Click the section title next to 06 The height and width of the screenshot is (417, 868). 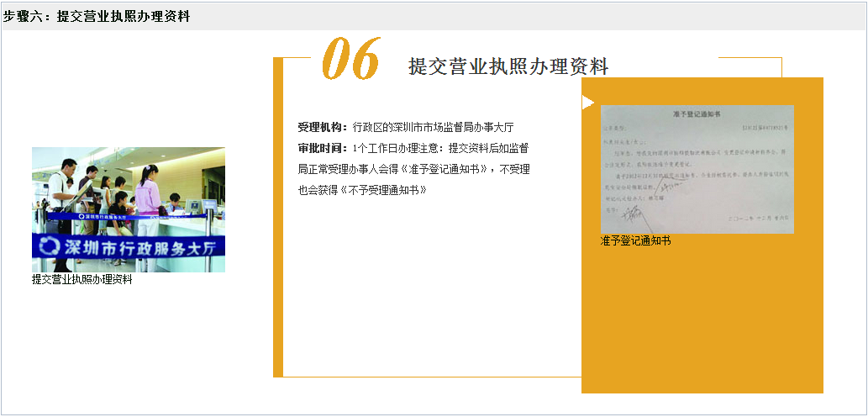508,67
